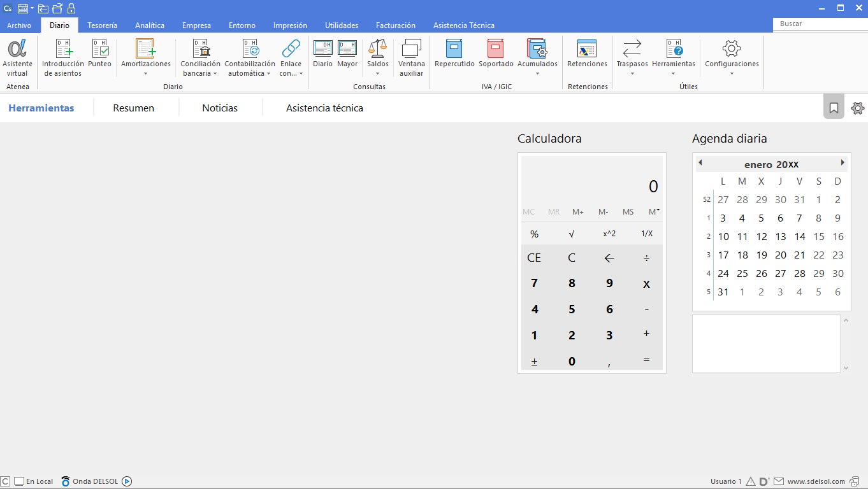This screenshot has height=489, width=868.
Task: Click calculator square root button
Action: click(x=572, y=234)
